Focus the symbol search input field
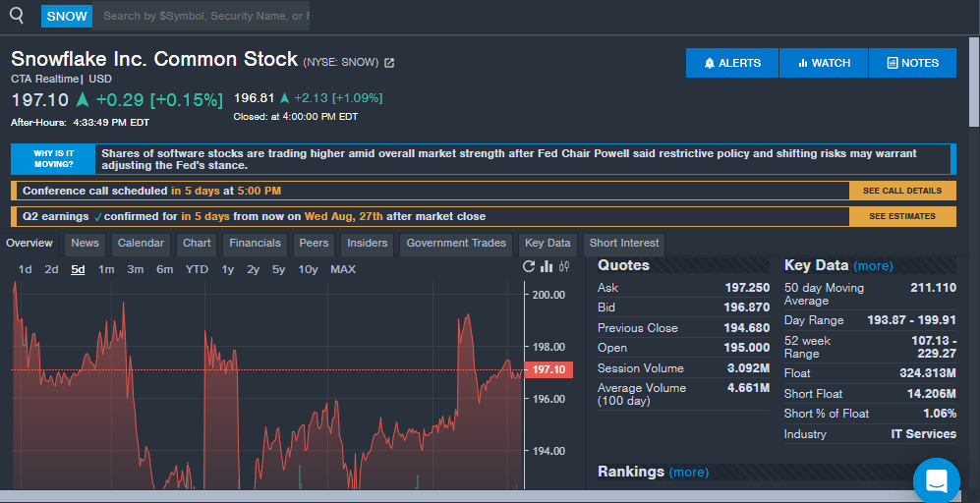 coord(202,17)
